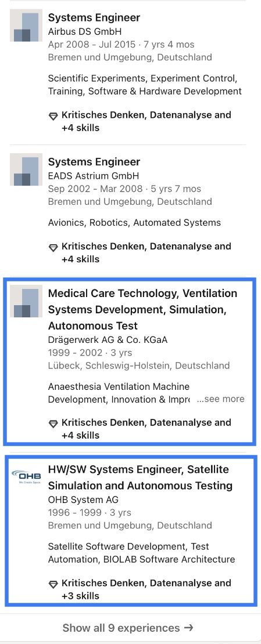Open the EADS Astrium GmbH company logo
The height and width of the screenshot is (644, 261).
click(x=26, y=169)
